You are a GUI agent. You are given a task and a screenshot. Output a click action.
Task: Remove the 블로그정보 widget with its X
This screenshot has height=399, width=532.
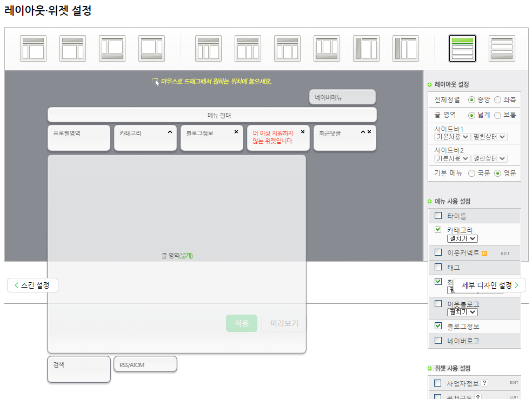point(236,131)
